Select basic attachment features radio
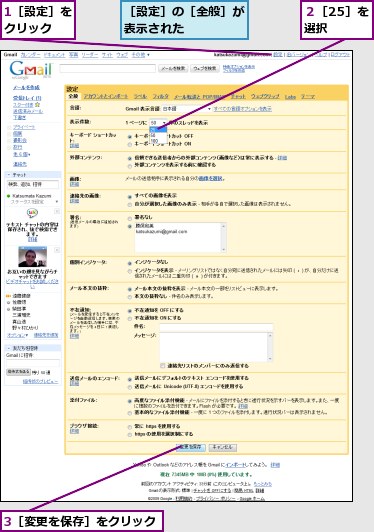This screenshot has width=374, height=532. (130, 413)
